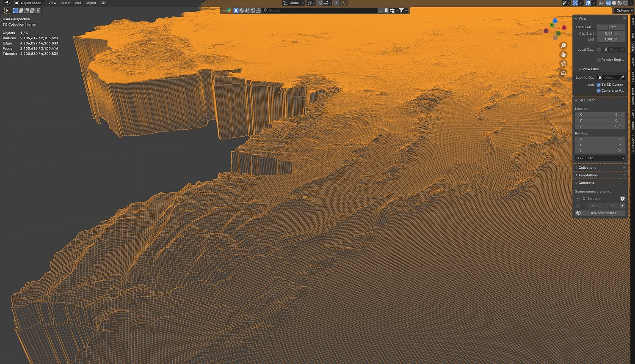The width and height of the screenshot is (635, 364).
Task: Open the editor type selector button
Action: [7, 3]
